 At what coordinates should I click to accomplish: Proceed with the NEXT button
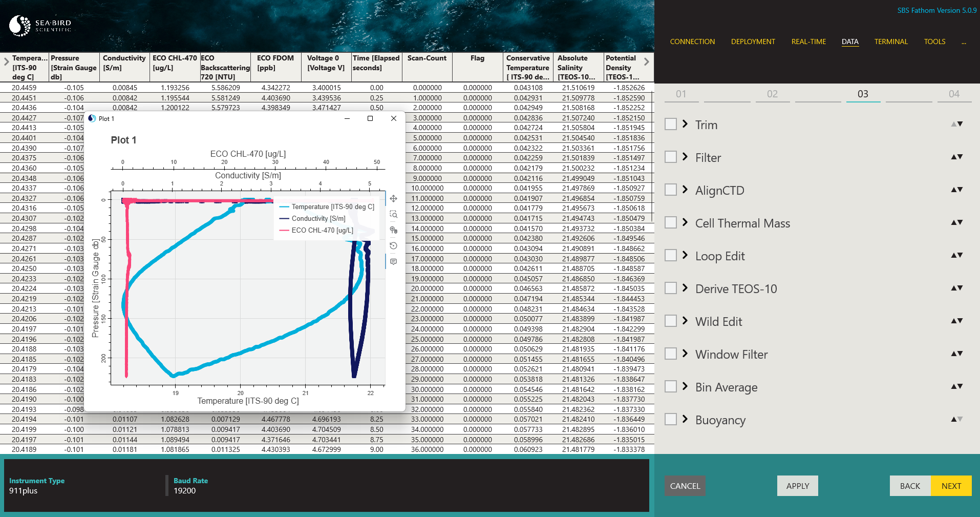951,486
